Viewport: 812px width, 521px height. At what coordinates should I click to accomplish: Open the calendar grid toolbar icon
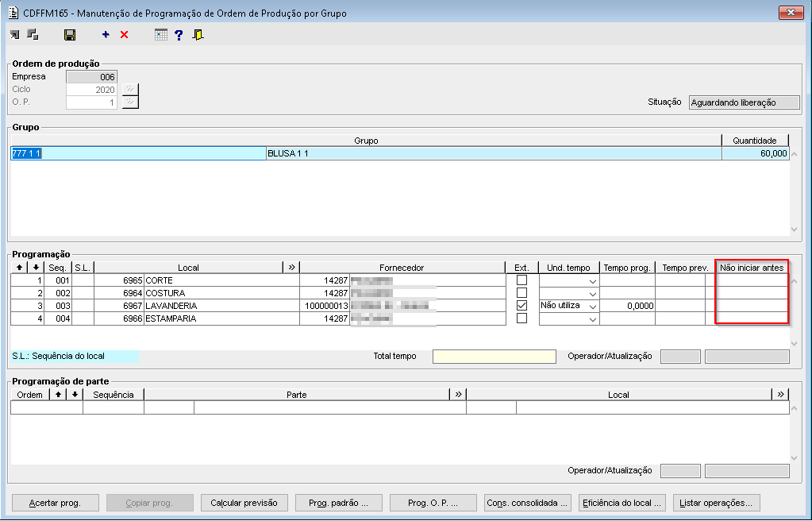coord(160,35)
